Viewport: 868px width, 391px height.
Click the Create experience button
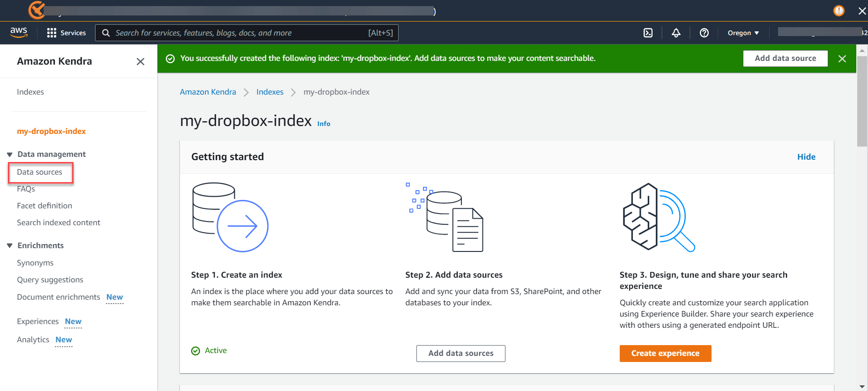pyautogui.click(x=665, y=354)
